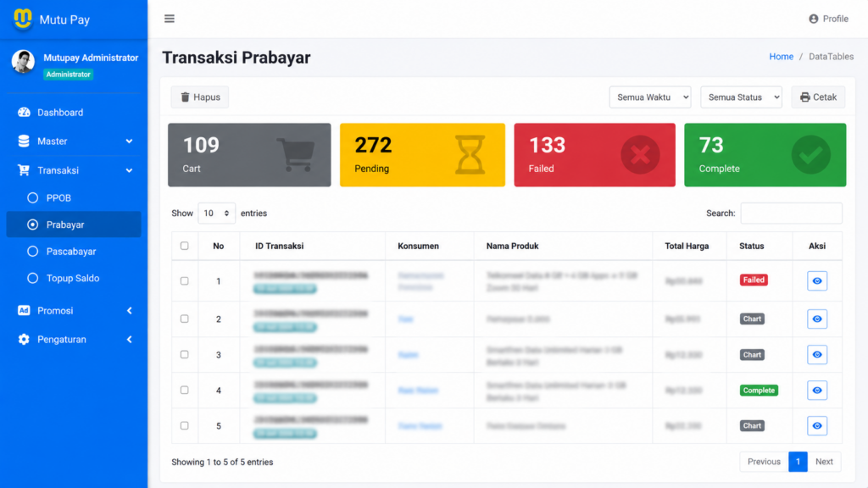Click the green Complete summary card

[765, 155]
